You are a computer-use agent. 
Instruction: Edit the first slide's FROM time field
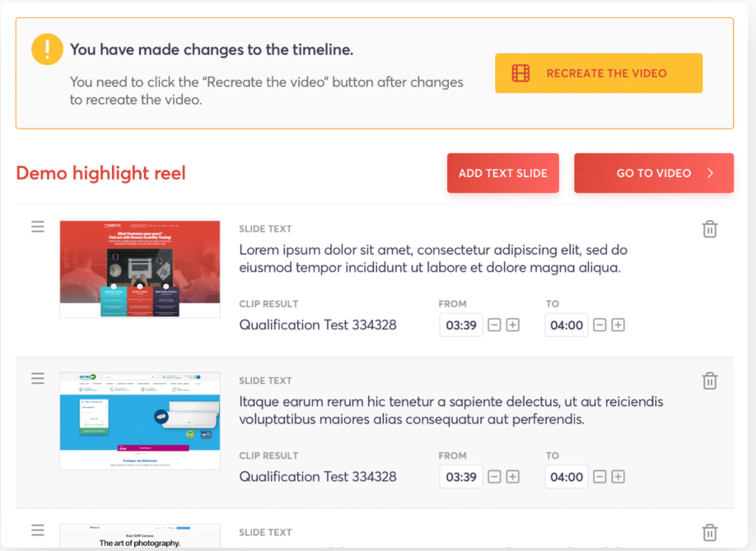tap(461, 325)
